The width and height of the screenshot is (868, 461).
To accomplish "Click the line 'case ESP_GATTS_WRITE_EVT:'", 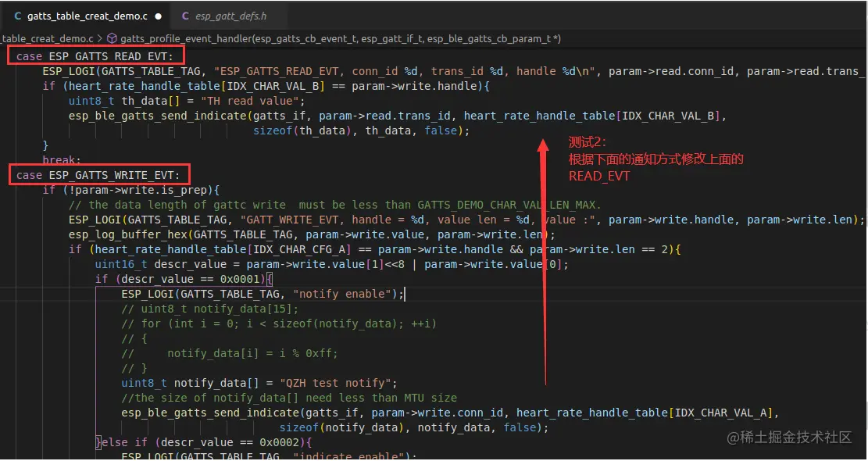I will [x=98, y=176].
